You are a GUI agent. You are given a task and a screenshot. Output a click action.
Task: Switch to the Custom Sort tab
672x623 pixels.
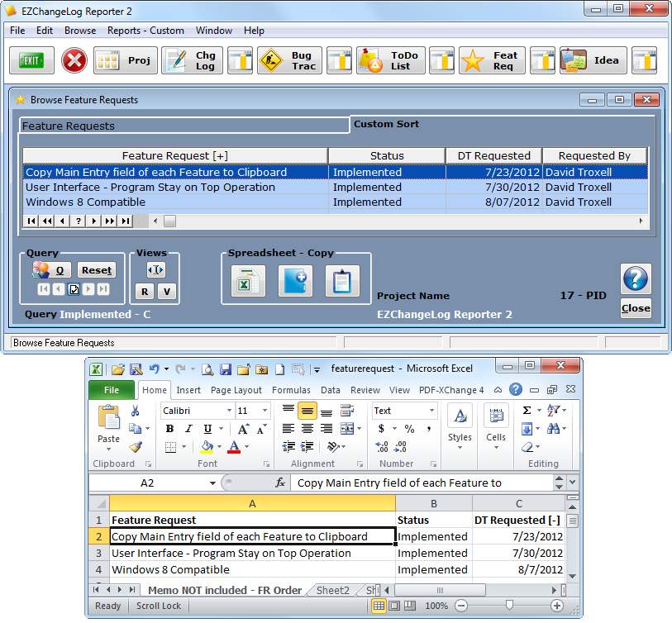(x=386, y=124)
